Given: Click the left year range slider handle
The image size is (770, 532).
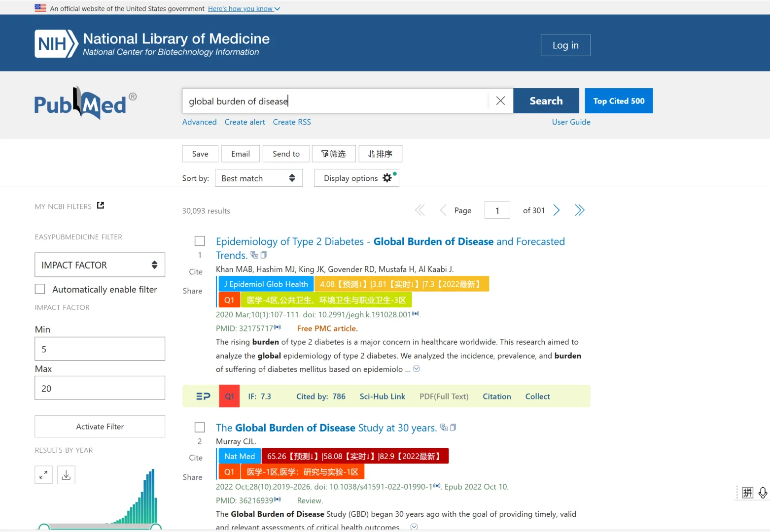Looking at the screenshot, I should click(44, 528).
